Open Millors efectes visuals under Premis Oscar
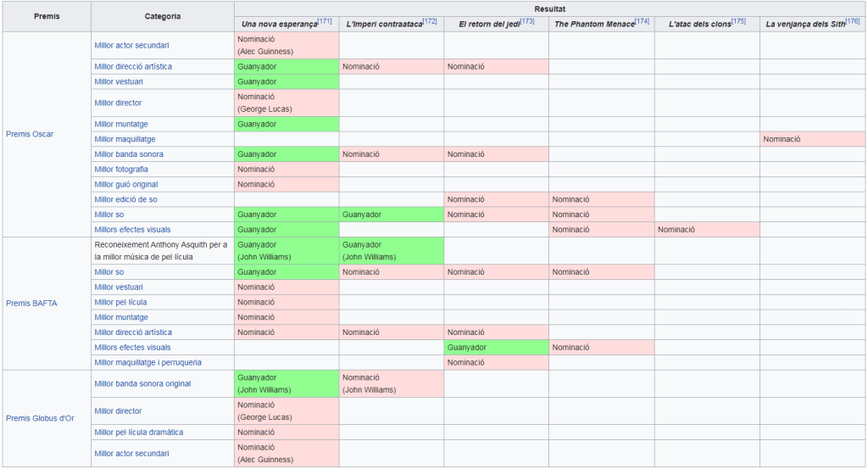868x469 pixels. click(132, 230)
